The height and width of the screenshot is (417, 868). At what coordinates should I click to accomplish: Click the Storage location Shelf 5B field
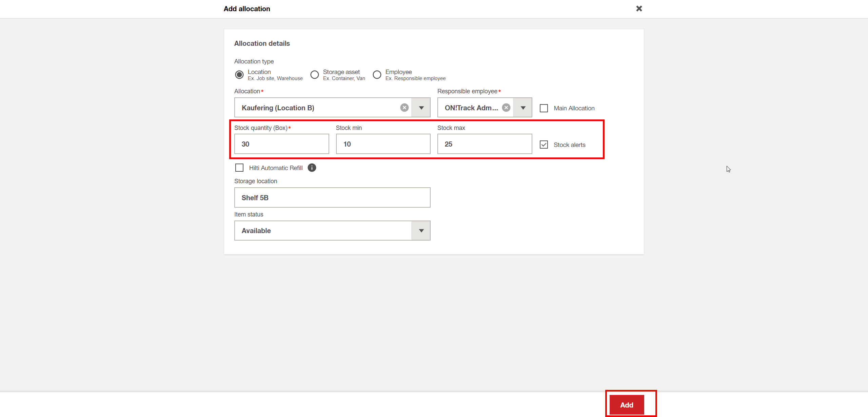click(x=332, y=197)
